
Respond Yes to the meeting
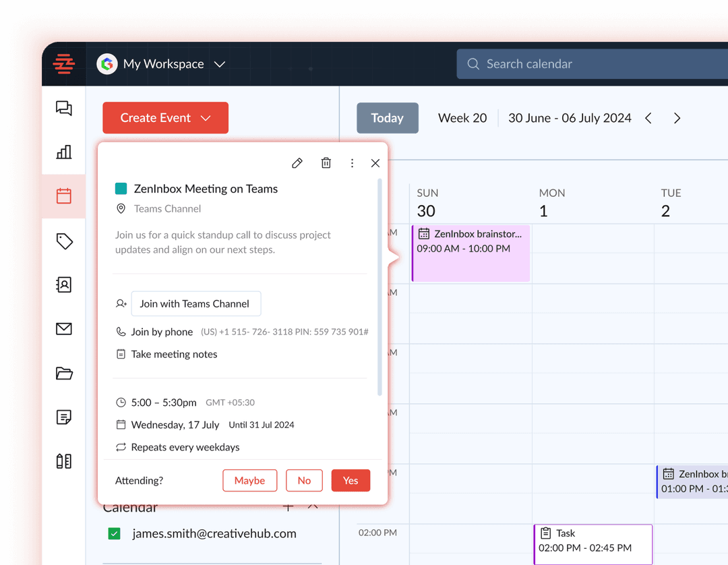pyautogui.click(x=351, y=481)
